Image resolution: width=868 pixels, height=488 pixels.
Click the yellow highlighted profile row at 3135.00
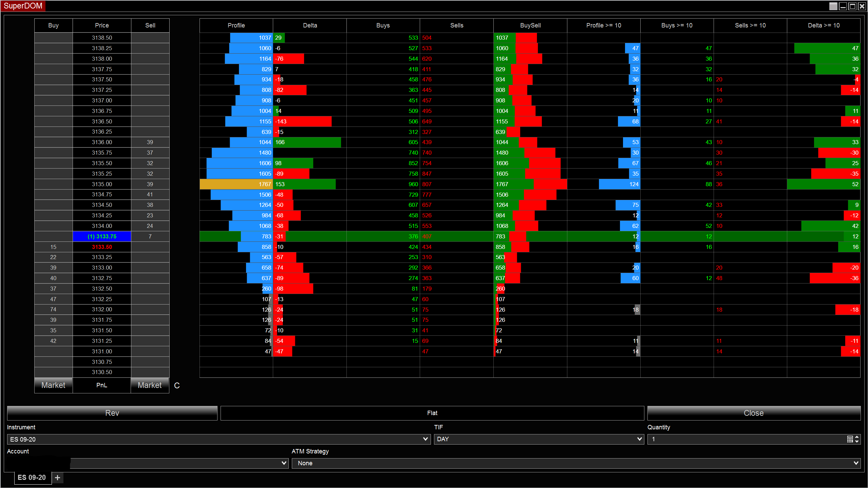coord(236,184)
